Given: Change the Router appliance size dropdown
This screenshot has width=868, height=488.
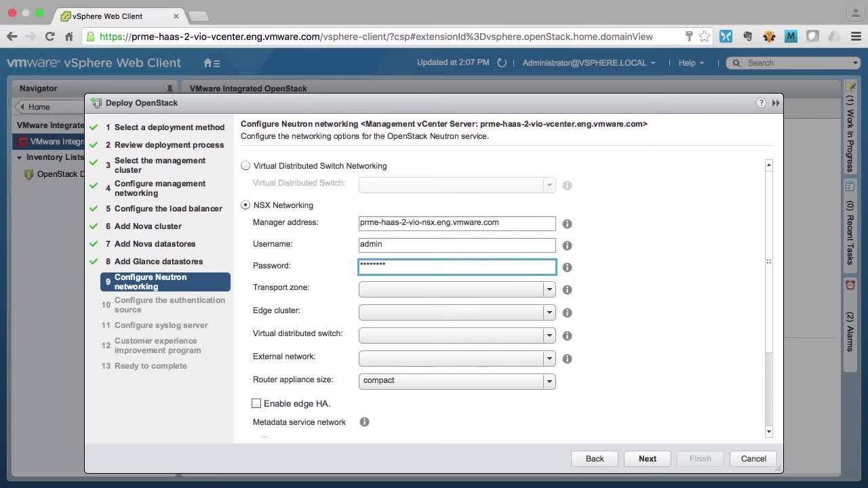Looking at the screenshot, I should click(457, 381).
